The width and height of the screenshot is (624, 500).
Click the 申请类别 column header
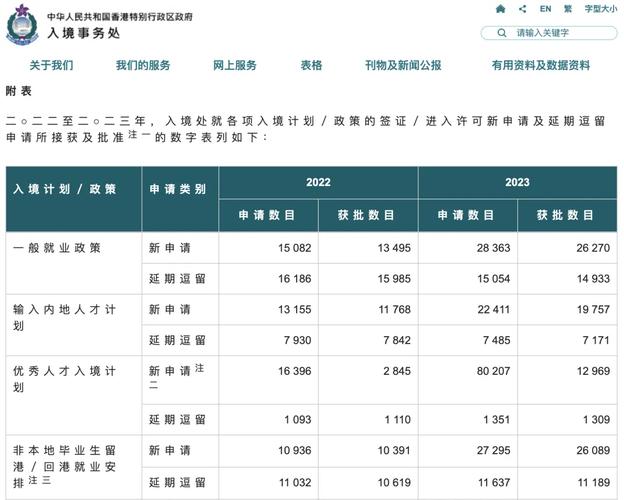[177, 189]
